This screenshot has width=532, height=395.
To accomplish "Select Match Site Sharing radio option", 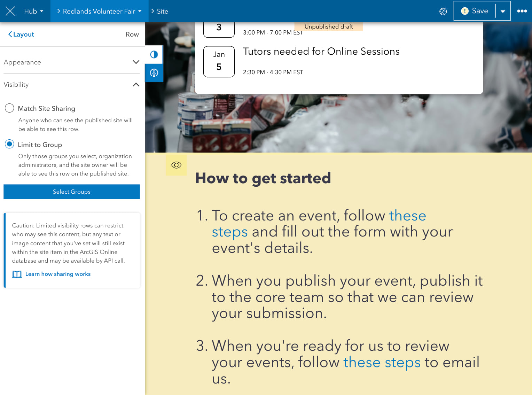I will 9,108.
